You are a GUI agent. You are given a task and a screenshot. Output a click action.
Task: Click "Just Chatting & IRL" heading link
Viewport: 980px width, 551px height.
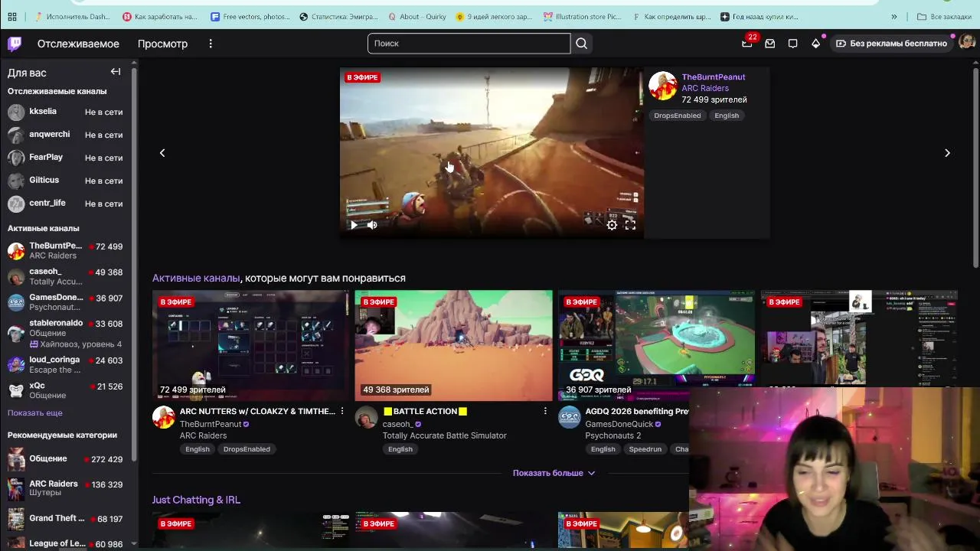point(196,500)
